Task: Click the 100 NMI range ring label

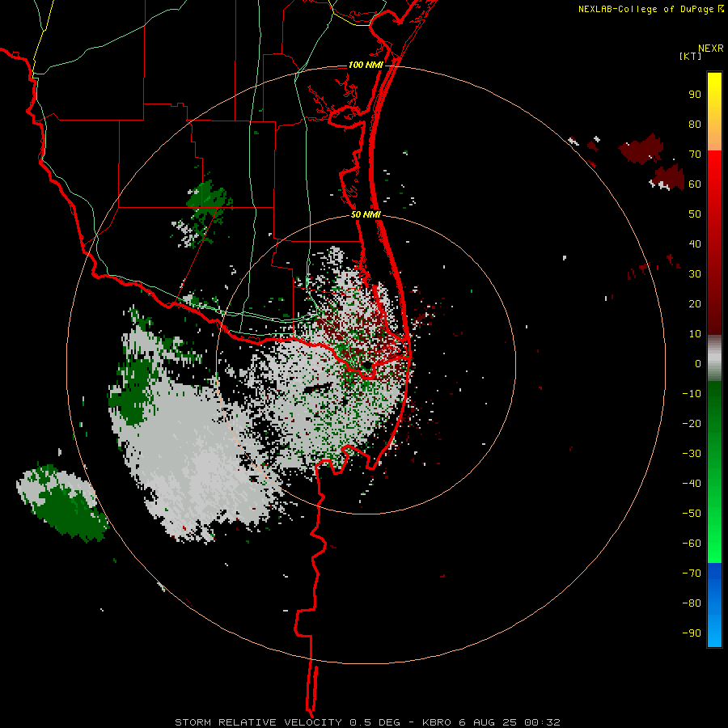Action: (x=366, y=65)
